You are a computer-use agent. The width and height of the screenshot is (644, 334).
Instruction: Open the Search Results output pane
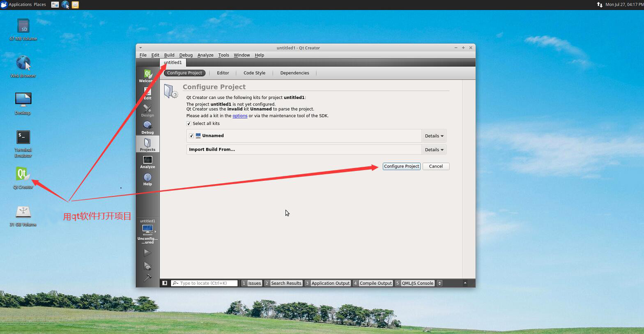coord(283,283)
